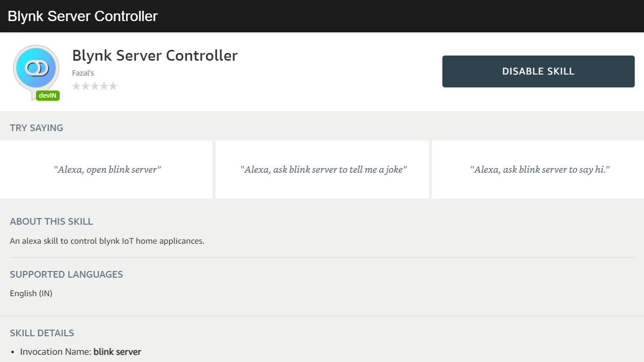Image resolution: width=644 pixels, height=362 pixels.
Task: Click the Invocation Name: blink server line
Action: coord(81,352)
